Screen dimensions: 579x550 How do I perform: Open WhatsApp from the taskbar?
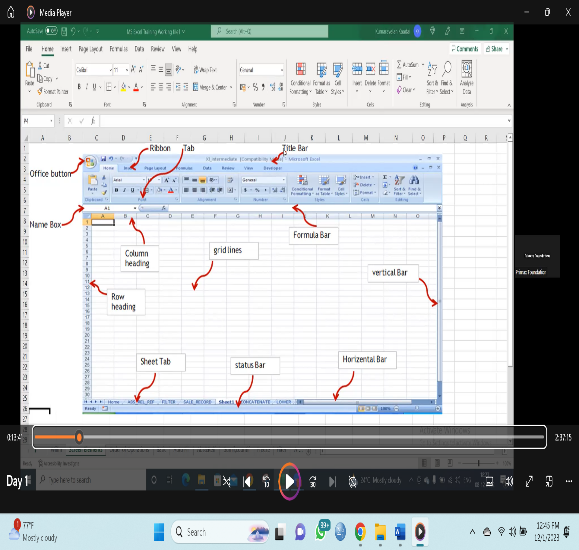[x=321, y=532]
